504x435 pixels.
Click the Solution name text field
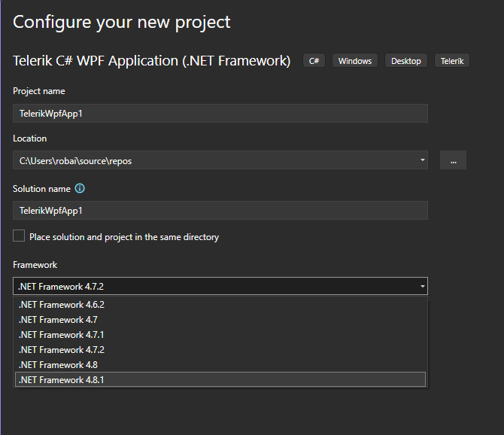click(220, 211)
